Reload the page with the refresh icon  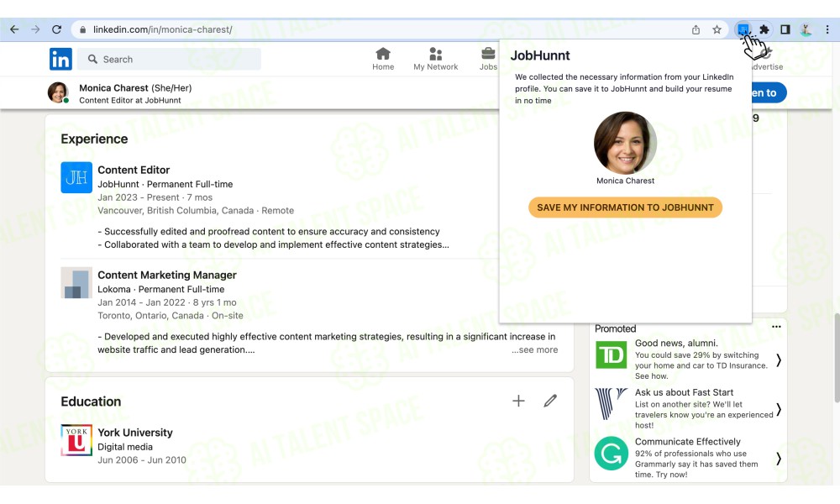pos(57,29)
